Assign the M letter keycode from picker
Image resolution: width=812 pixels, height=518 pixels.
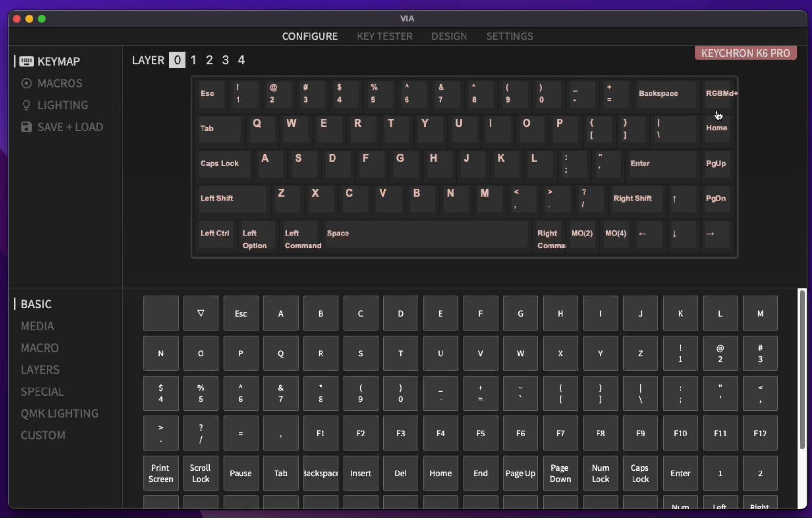pyautogui.click(x=760, y=313)
